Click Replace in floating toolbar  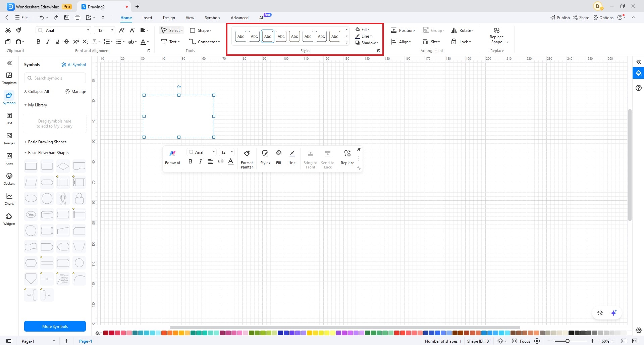pyautogui.click(x=347, y=157)
